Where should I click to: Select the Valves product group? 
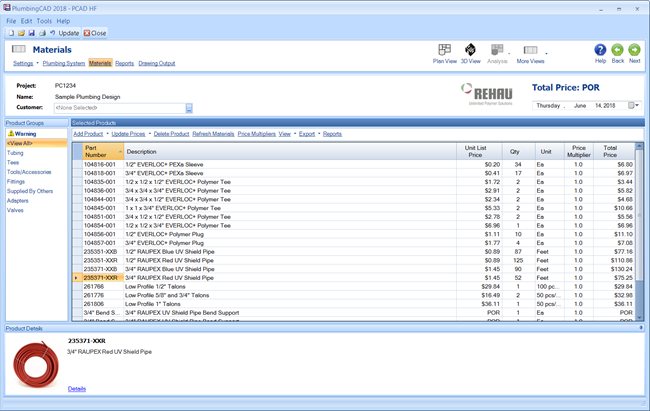point(15,210)
